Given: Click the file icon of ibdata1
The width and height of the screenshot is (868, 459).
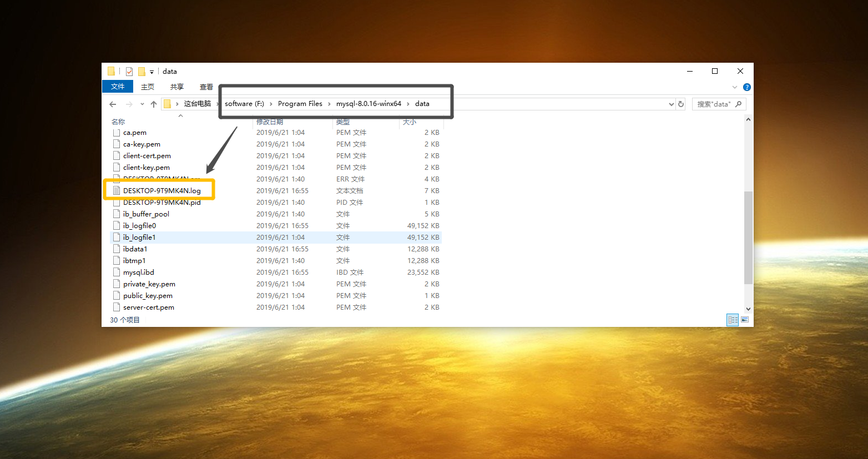Looking at the screenshot, I should click(x=117, y=249).
